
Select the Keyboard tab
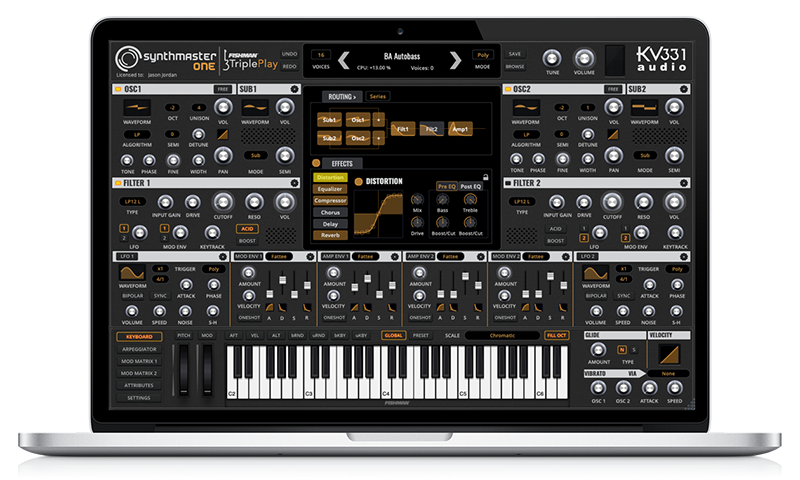tap(139, 337)
